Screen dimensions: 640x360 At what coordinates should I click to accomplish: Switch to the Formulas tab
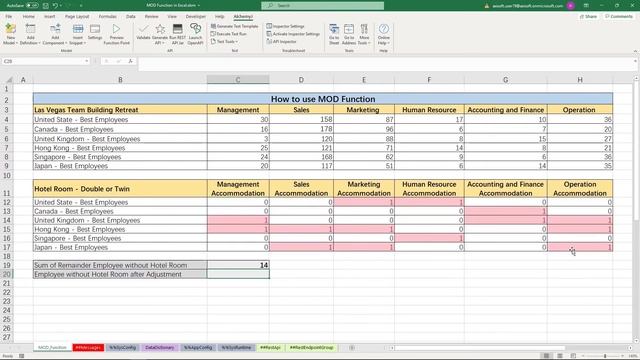(107, 17)
